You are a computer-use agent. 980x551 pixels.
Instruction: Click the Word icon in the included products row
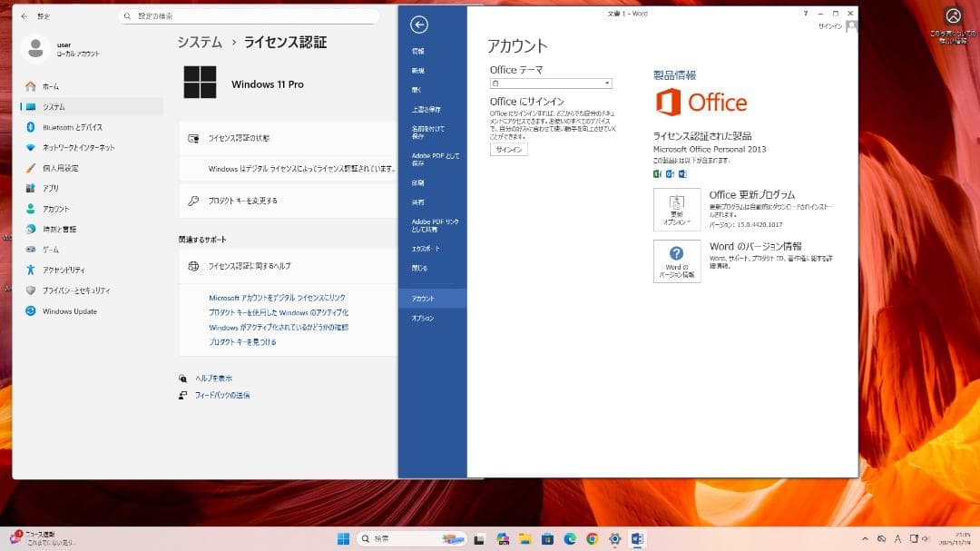coord(683,172)
